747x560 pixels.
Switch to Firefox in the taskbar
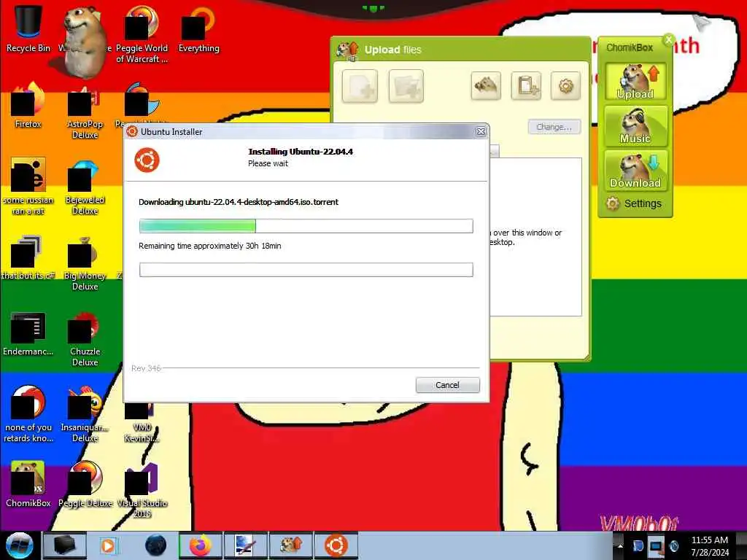(x=201, y=545)
